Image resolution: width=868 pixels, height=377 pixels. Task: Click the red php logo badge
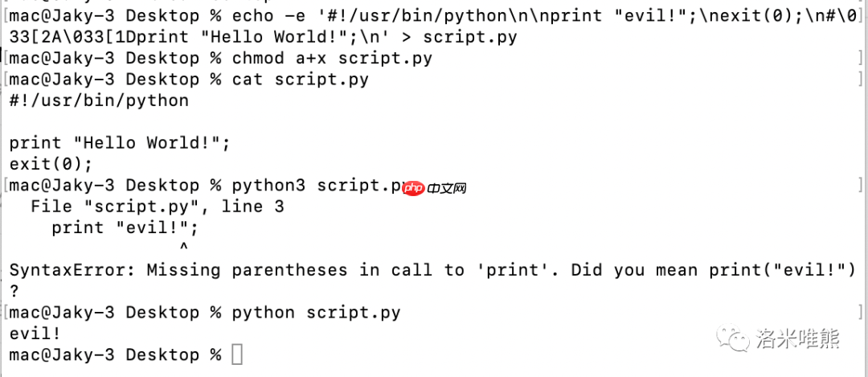[x=411, y=188]
